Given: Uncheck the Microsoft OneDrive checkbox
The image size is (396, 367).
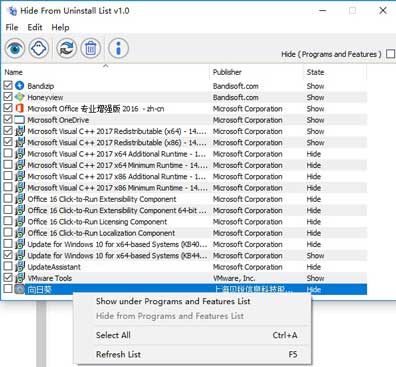Looking at the screenshot, I should coord(8,119).
